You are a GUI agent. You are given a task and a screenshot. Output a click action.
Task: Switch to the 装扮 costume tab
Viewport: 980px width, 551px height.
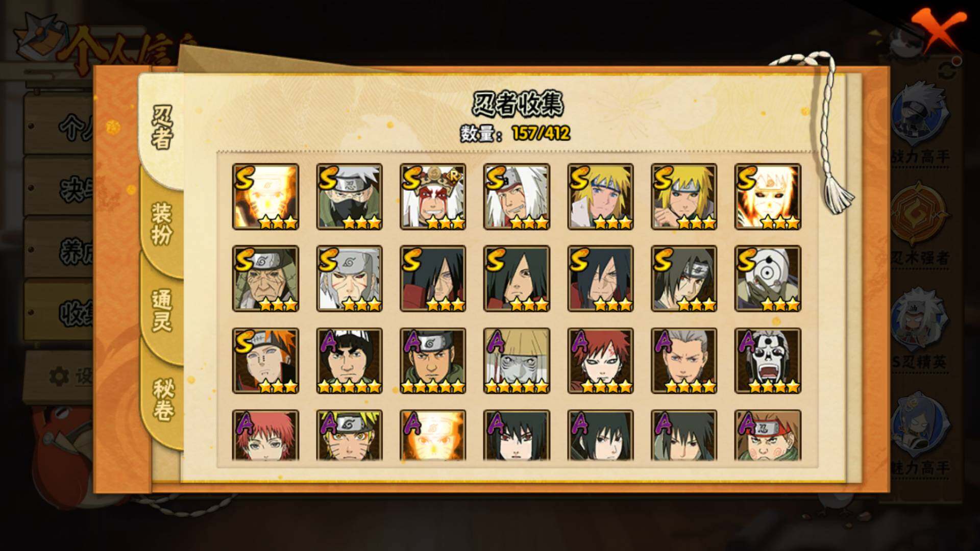pyautogui.click(x=162, y=223)
